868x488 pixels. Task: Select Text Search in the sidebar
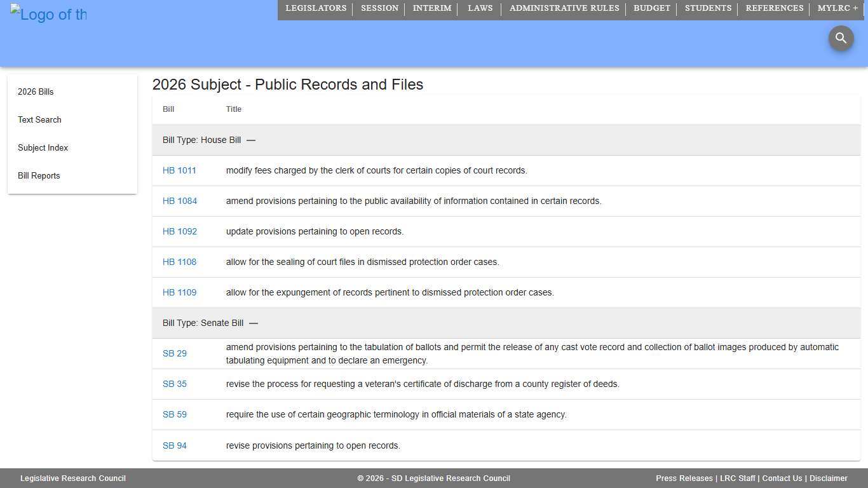[x=39, y=119]
